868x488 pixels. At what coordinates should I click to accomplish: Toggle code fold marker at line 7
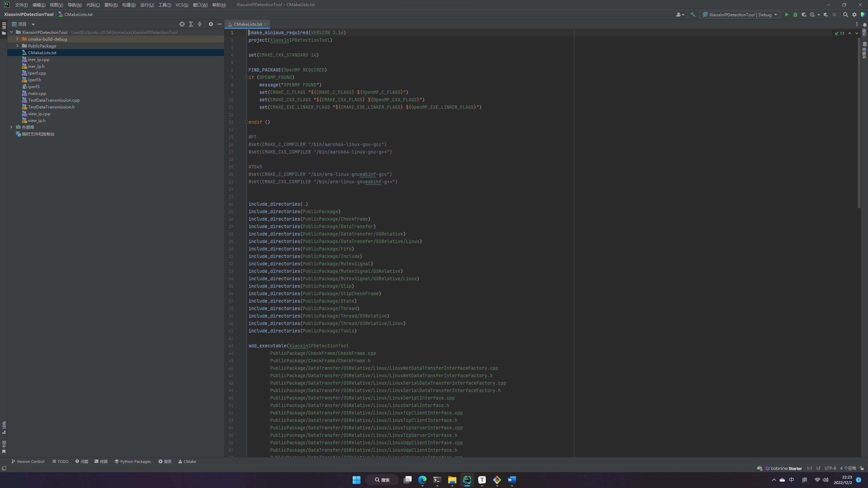click(x=246, y=77)
